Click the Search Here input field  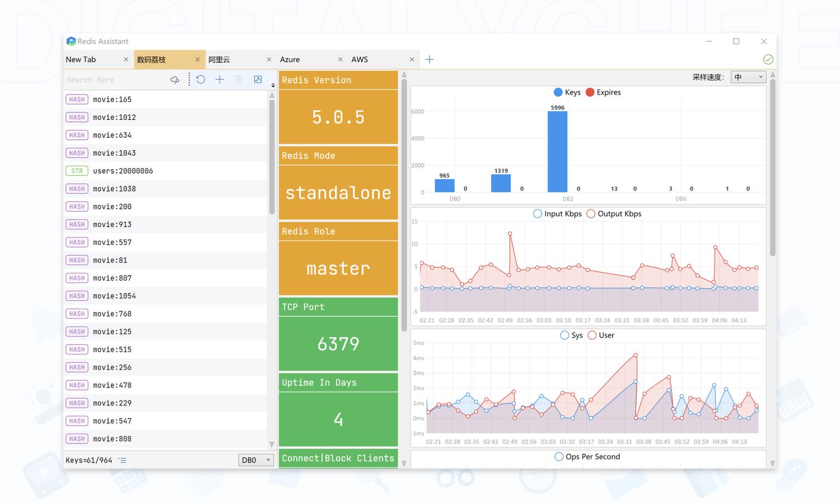click(x=115, y=80)
